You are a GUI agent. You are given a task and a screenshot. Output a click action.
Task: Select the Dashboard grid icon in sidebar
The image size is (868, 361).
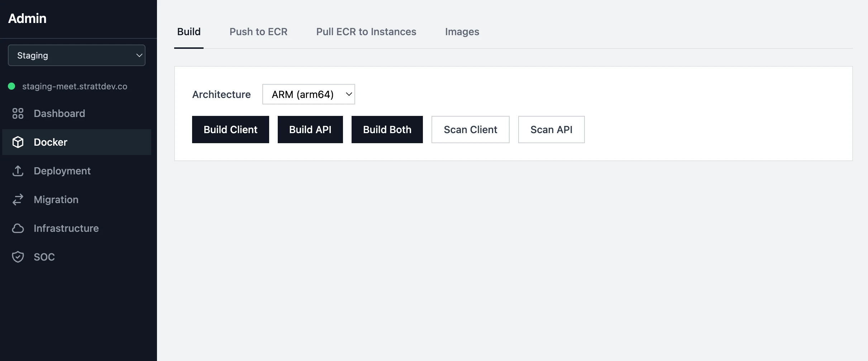tap(18, 113)
